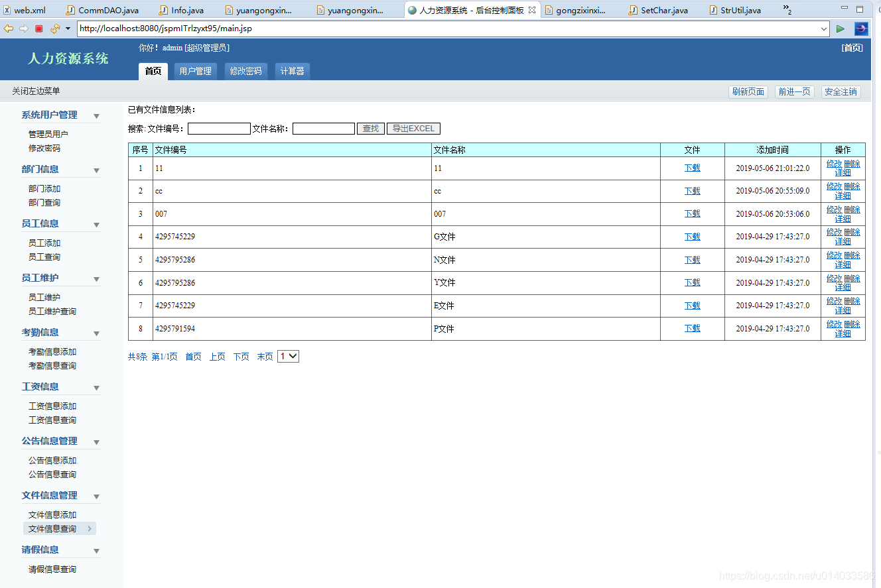Image resolution: width=881 pixels, height=588 pixels.
Task: Click the 前进一页 button
Action: click(x=794, y=92)
